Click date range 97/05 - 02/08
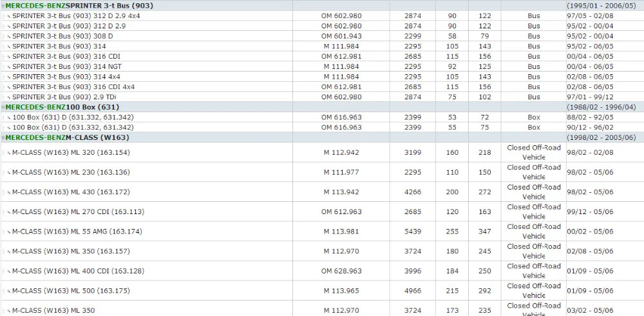 tap(590, 16)
